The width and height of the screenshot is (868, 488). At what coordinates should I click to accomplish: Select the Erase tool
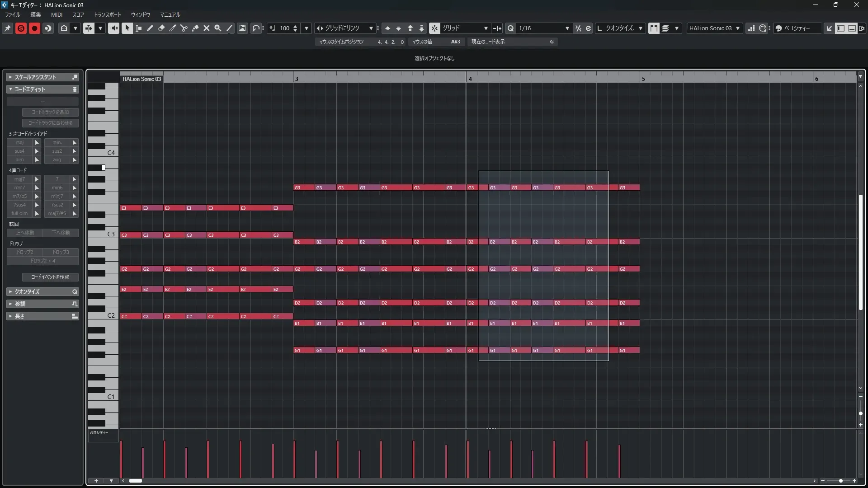pyautogui.click(x=161, y=28)
